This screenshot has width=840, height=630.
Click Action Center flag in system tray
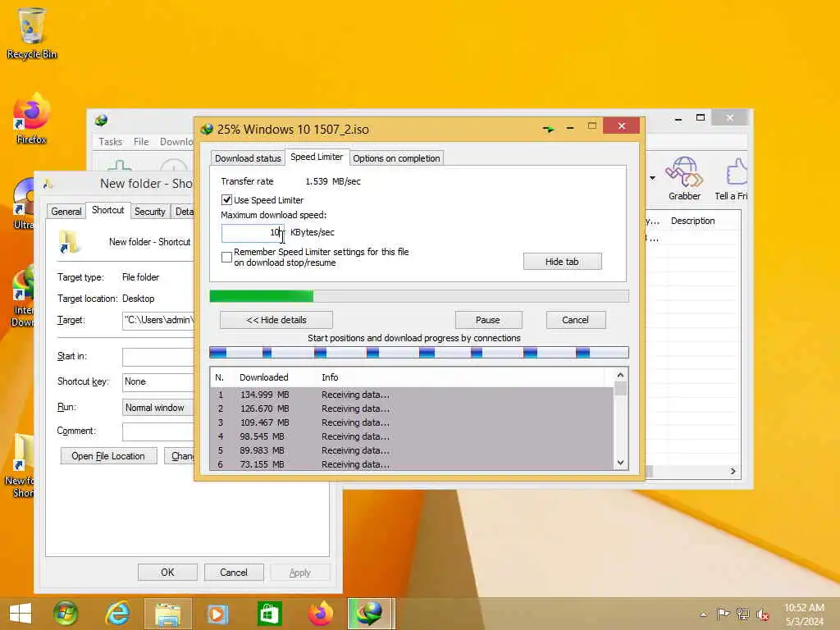pos(723,614)
